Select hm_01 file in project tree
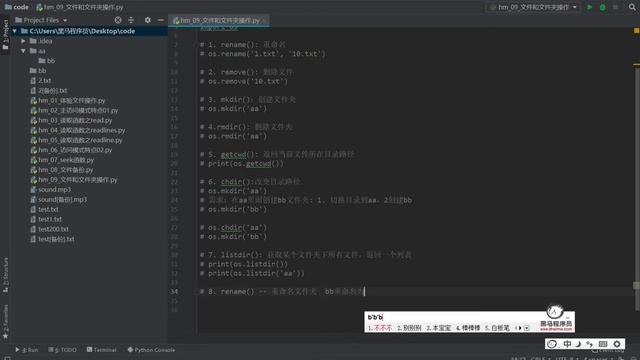Viewport: 640px width, 360px height. pyautogui.click(x=68, y=100)
